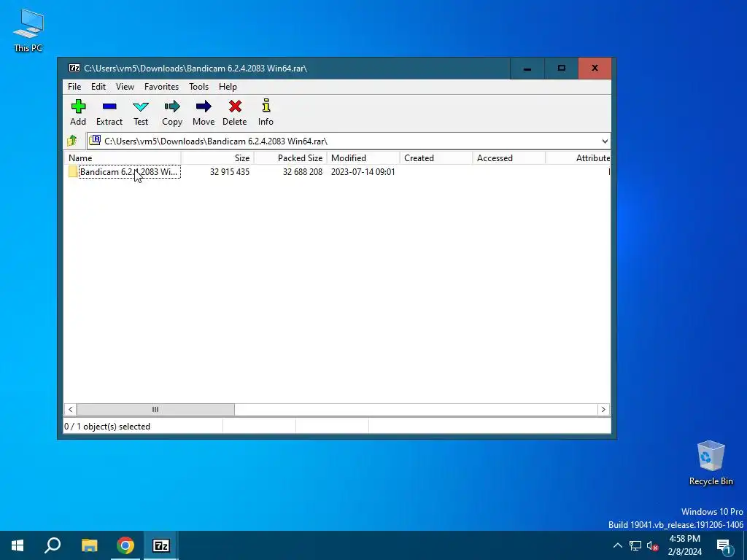747x560 pixels.
Task: Sort by Attributes column header
Action: pyautogui.click(x=578, y=158)
